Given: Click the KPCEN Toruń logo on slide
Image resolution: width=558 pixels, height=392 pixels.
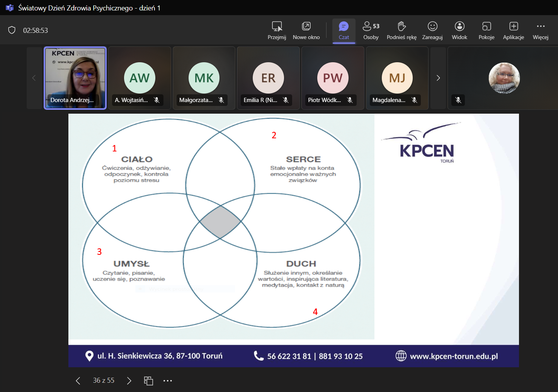Looking at the screenshot, I should 421,143.
